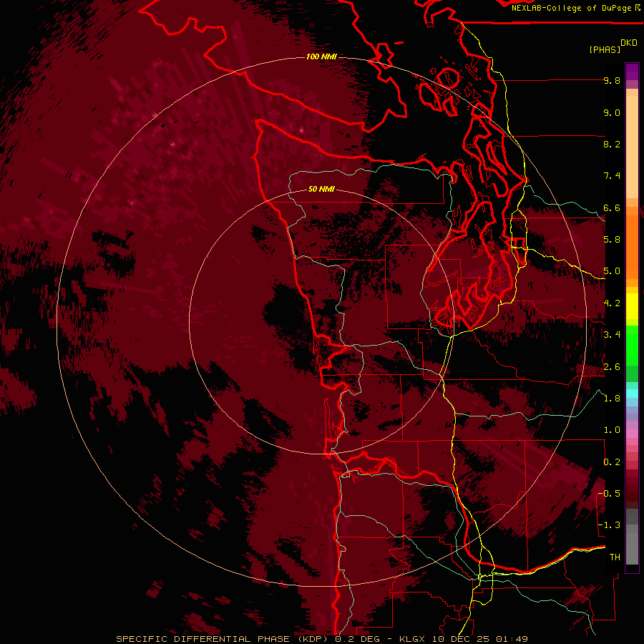Click the SPECIFIC DIFFERENTIAL PHASE (KDP) caption
The height and width of the screenshot is (644, 644).
[x=223, y=639]
